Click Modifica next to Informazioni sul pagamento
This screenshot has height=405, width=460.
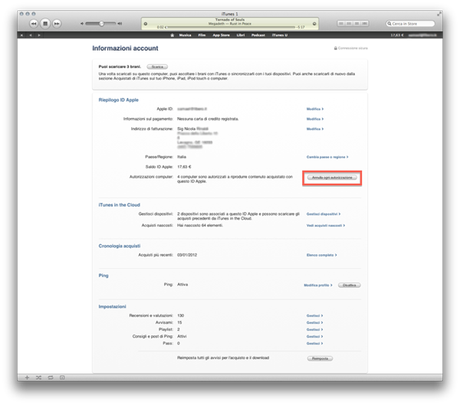[315, 119]
